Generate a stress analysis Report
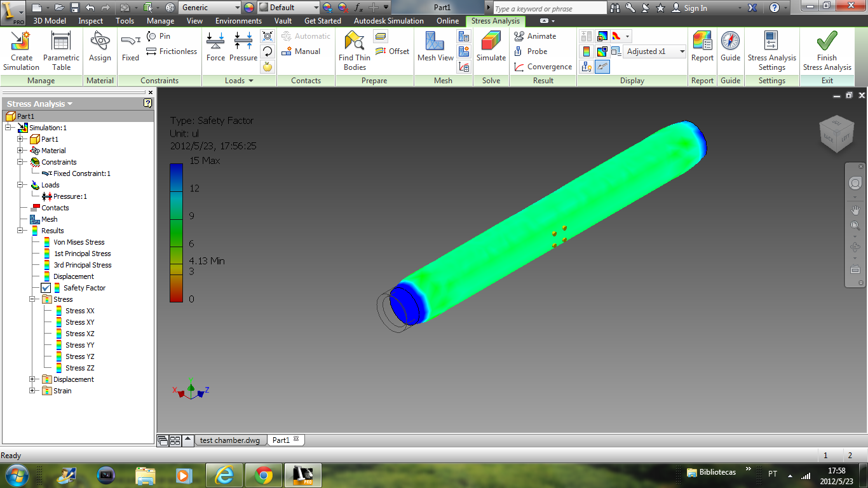 [x=702, y=48]
